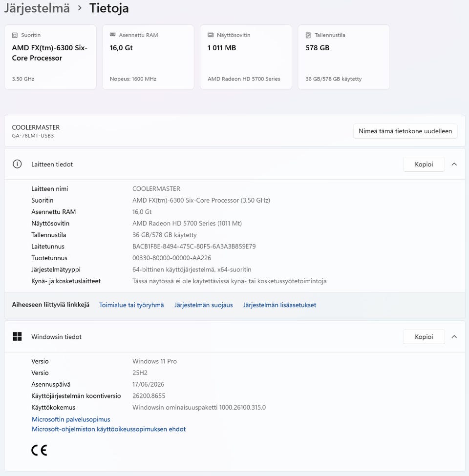469x476 pixels.
Task: Click the CE mark icon
Action: 39,450
